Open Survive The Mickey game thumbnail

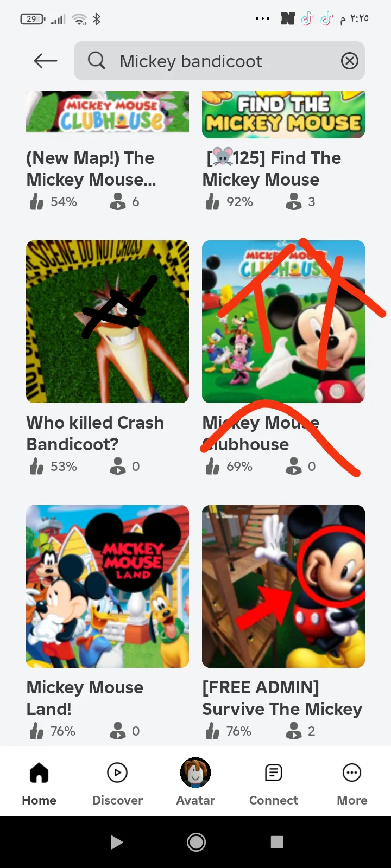tap(283, 586)
